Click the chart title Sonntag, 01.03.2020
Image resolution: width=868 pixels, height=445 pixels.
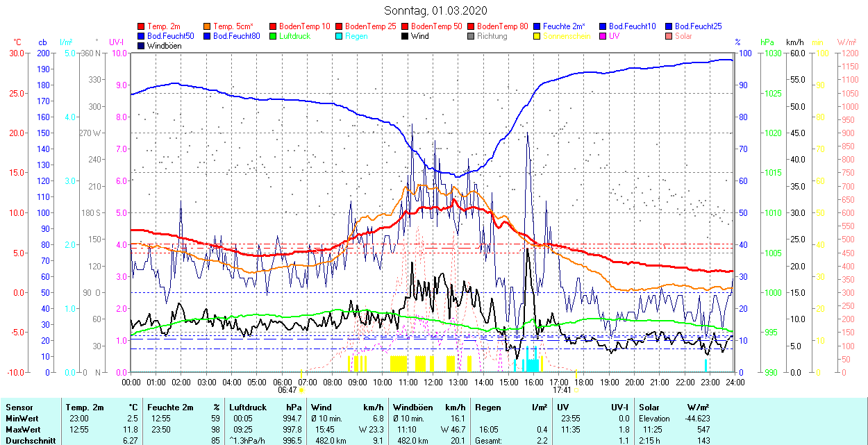[x=435, y=10]
